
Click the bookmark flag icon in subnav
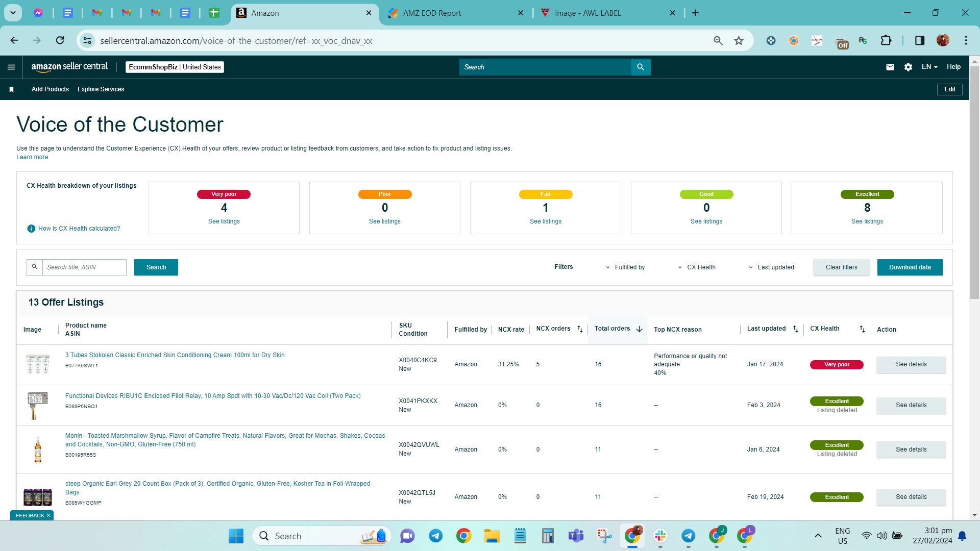[x=11, y=89]
